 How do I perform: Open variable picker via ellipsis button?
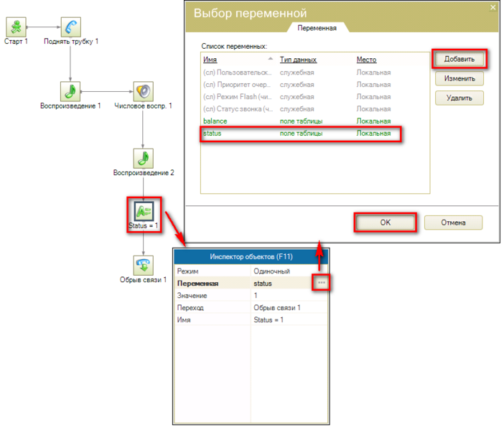click(321, 283)
